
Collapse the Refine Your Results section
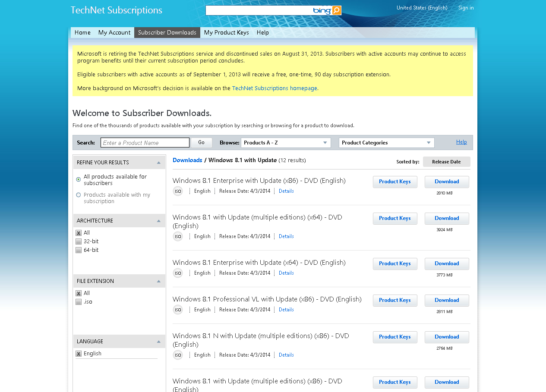158,163
